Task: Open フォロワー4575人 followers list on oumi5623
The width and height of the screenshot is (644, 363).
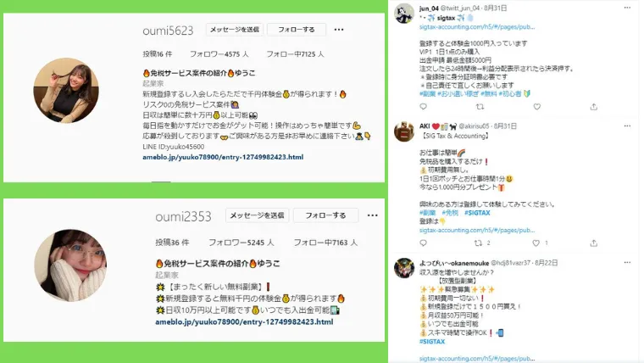Action: point(219,54)
